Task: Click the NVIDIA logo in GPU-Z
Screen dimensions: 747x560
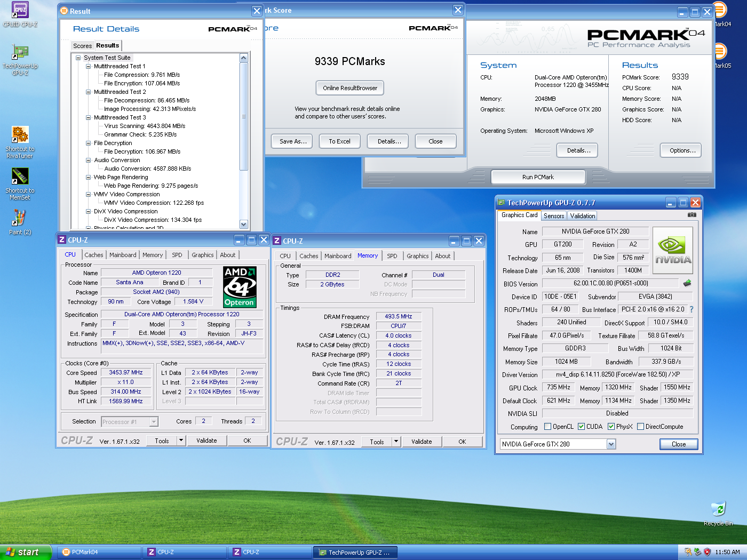Action: [673, 251]
